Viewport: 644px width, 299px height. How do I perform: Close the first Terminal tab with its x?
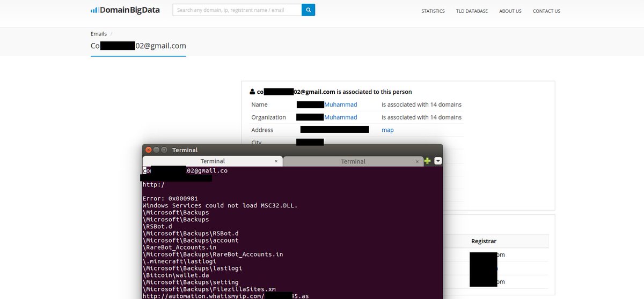pos(276,161)
